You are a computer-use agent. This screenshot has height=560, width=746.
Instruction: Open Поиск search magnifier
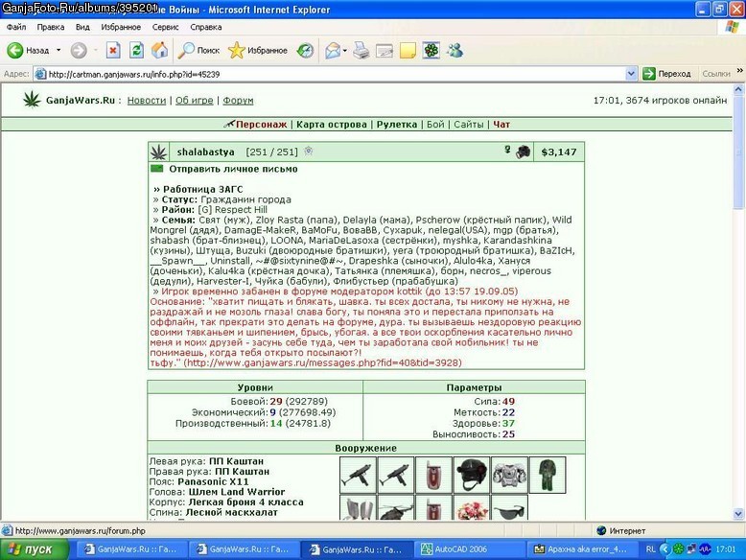[x=198, y=50]
